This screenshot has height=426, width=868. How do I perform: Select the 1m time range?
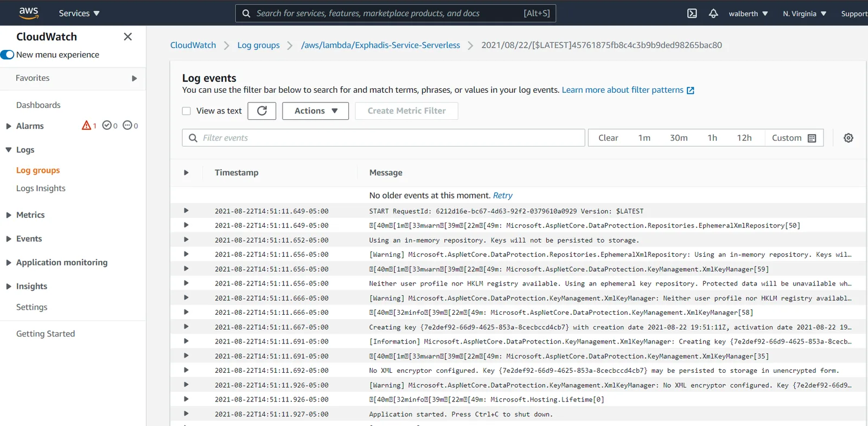[x=644, y=138]
